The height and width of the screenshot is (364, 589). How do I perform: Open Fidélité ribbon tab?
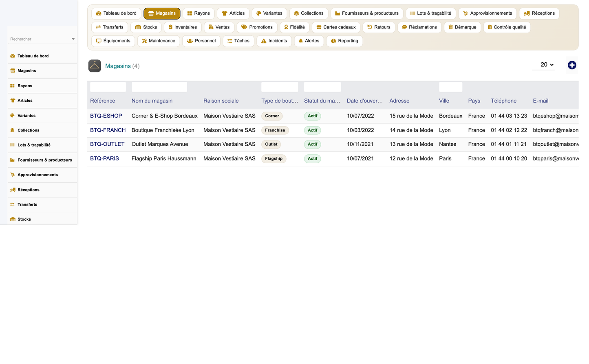[295, 27]
